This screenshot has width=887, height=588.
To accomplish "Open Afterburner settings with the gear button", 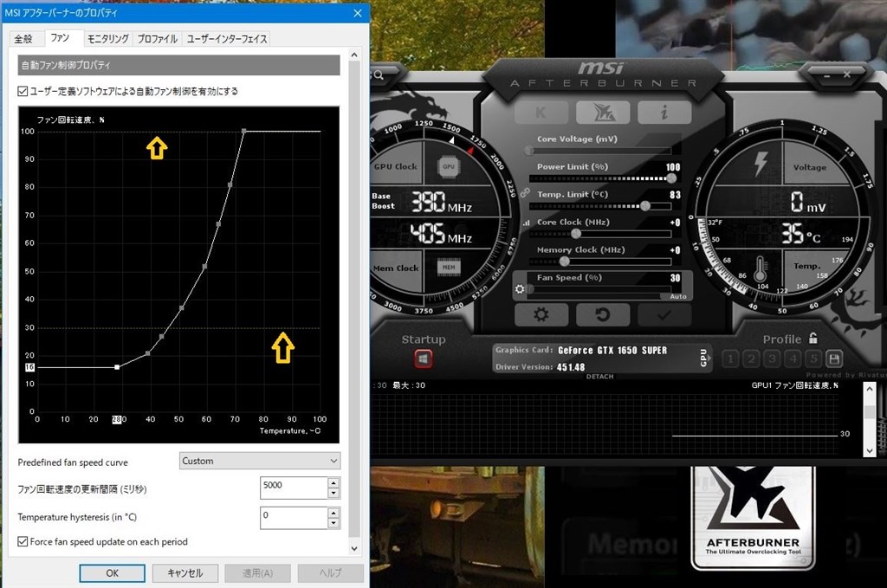I will (x=541, y=314).
